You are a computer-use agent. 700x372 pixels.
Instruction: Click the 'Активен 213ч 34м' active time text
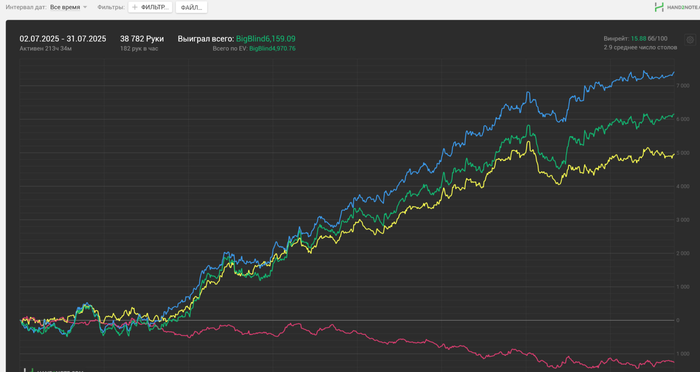point(46,48)
